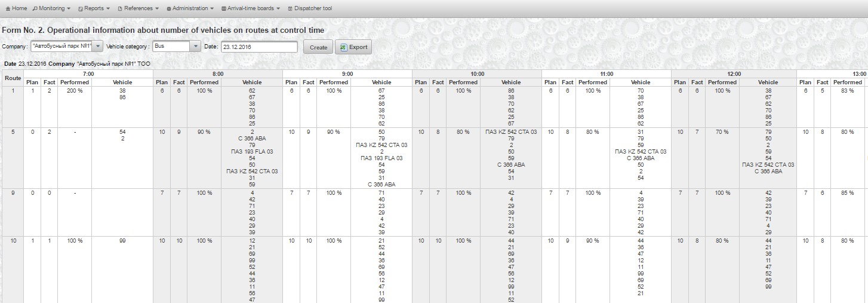Open the Administration menu
Screen dimensions: 868x303
pyautogui.click(x=190, y=9)
